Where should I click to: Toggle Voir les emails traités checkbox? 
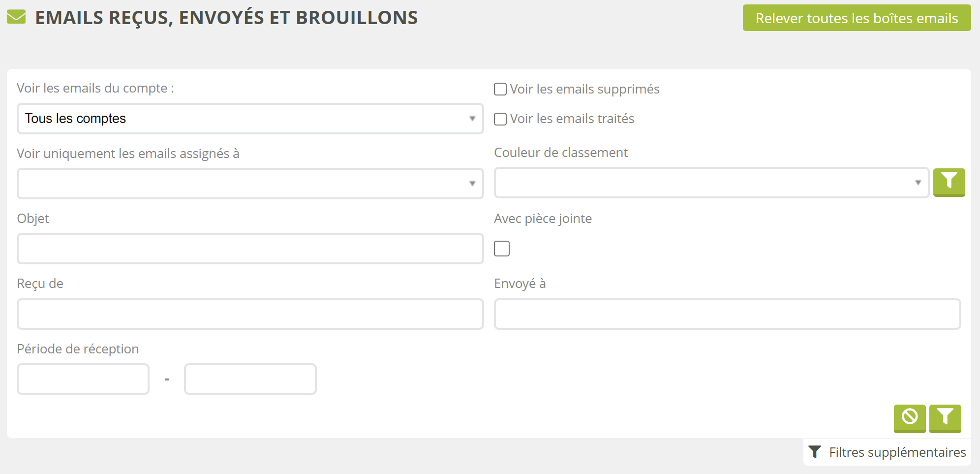pos(500,119)
